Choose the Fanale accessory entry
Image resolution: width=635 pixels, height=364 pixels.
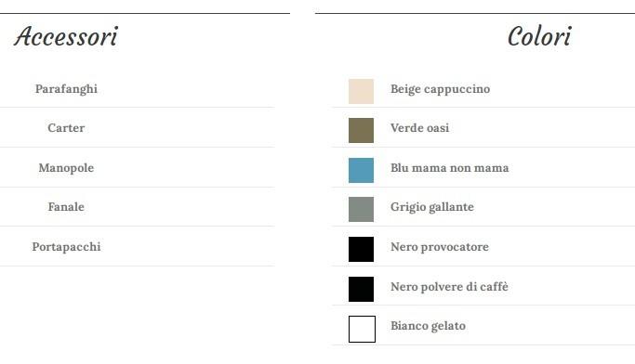pos(66,207)
